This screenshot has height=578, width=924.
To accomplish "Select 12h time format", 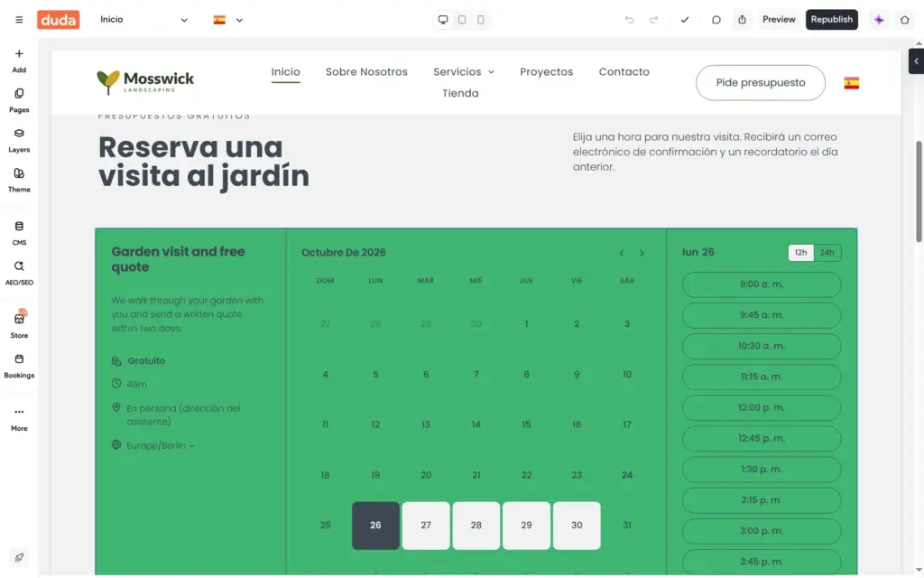I will pyautogui.click(x=801, y=253).
